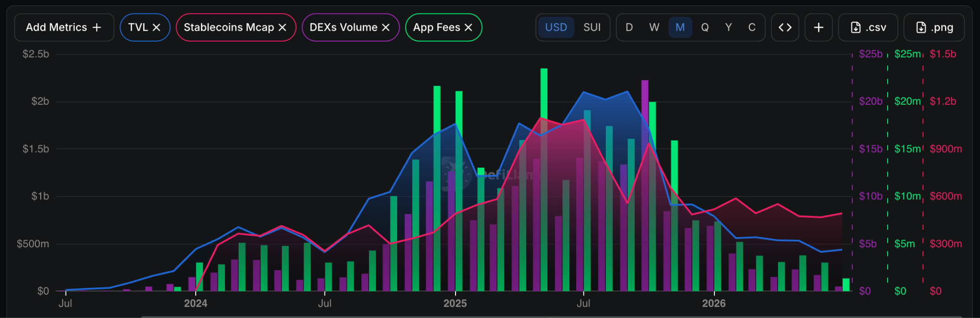Click the file icon on .csv button
The height and width of the screenshot is (318, 980).
click(856, 28)
